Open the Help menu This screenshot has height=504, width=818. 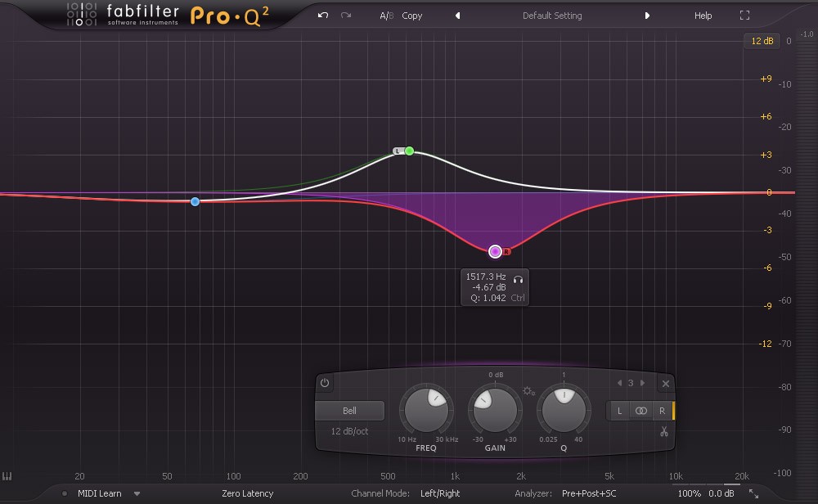click(x=703, y=16)
